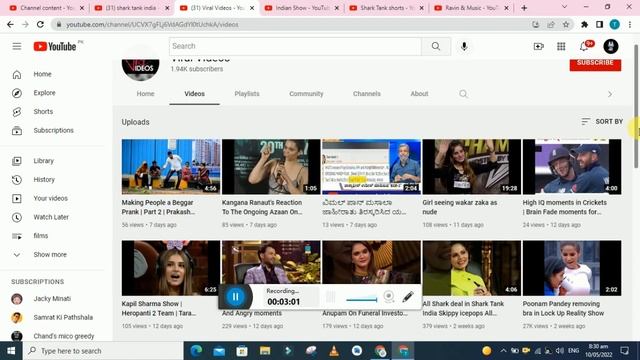Open Microsoft Edge from taskbar
Viewport: 640px width, 360px height.
click(x=196, y=351)
